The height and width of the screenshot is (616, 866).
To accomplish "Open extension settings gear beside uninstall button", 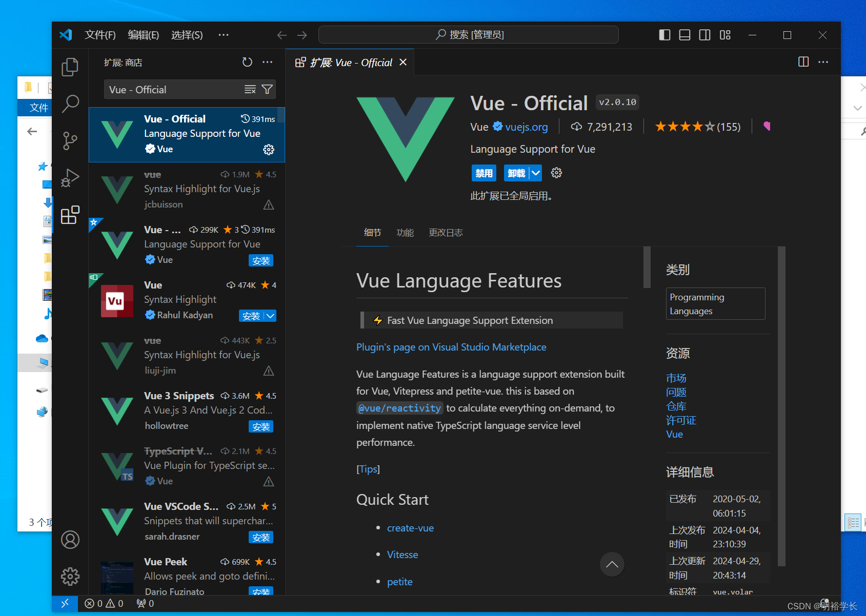I will [x=556, y=173].
